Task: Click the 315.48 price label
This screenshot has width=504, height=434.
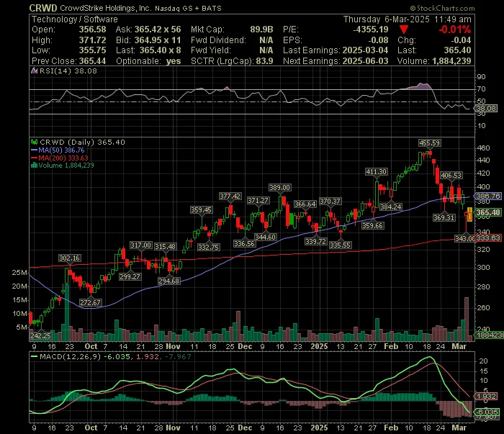Action: pyautogui.click(x=165, y=246)
